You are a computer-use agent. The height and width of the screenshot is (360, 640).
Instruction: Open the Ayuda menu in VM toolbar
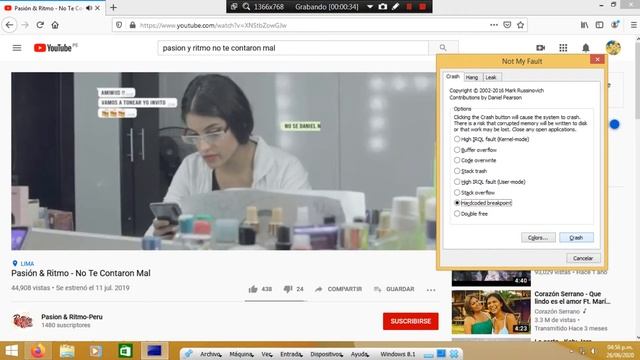pyautogui.click(x=360, y=354)
